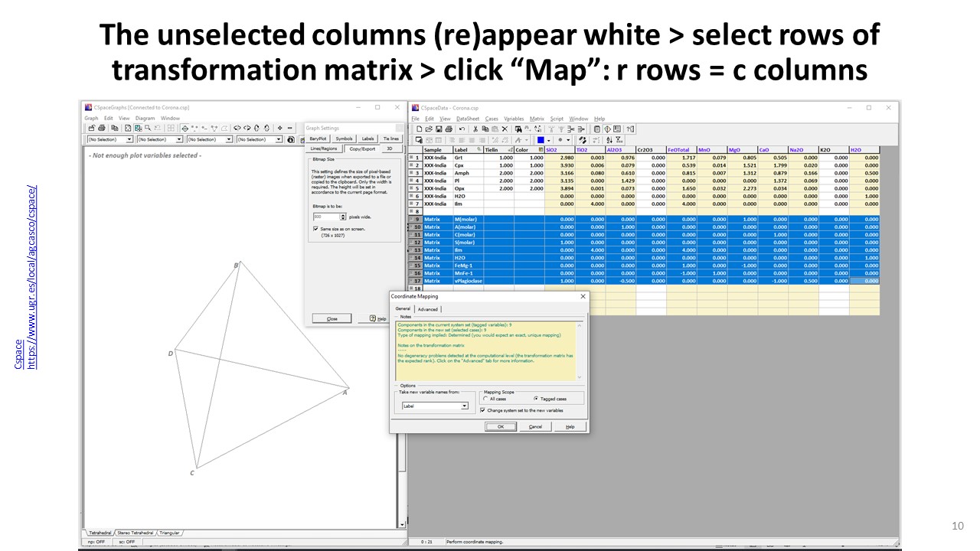This screenshot has width=980, height=551.
Task: Click the help question mark toolbar icon
Action: (630, 129)
